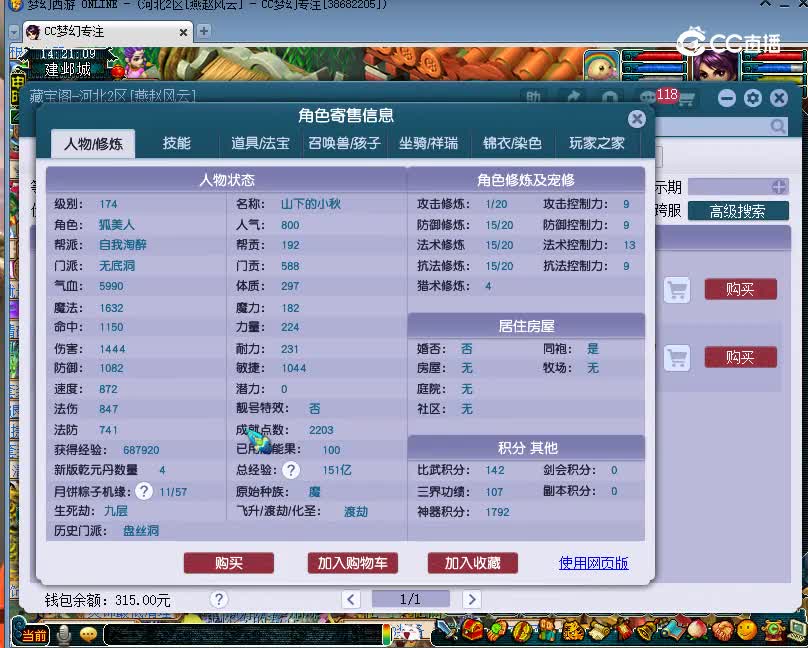The image size is (808, 648).
Task: Open the treasure chest inventory icon
Action: click(472, 629)
